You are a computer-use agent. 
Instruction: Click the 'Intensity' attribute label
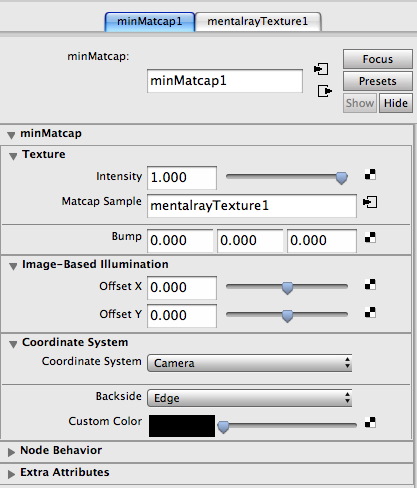click(119, 176)
